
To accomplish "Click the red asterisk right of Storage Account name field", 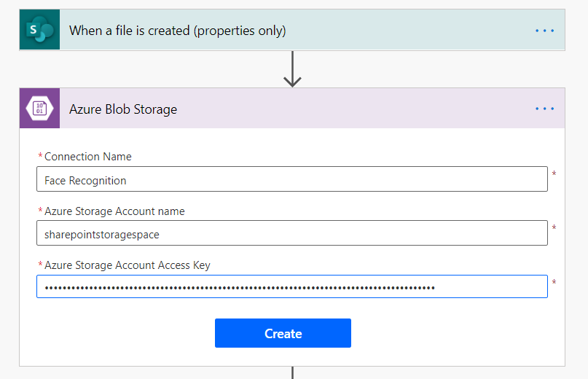I will 554,228.
